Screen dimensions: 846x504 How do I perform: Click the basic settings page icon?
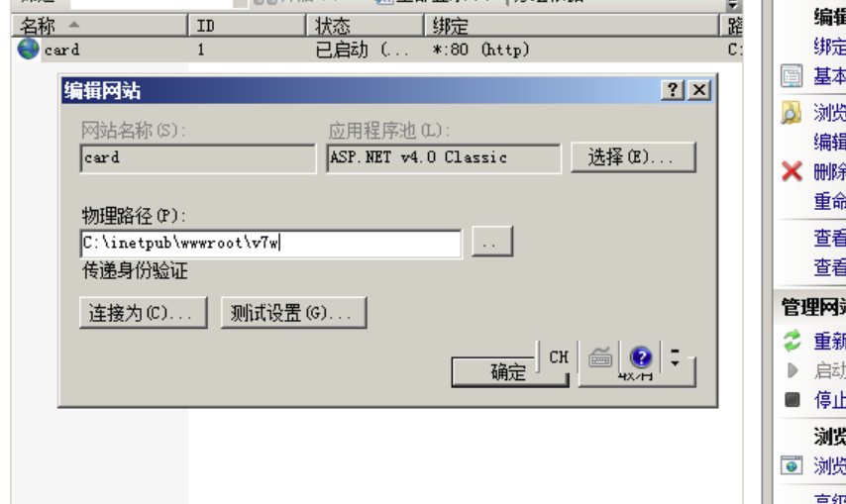pyautogui.click(x=792, y=76)
